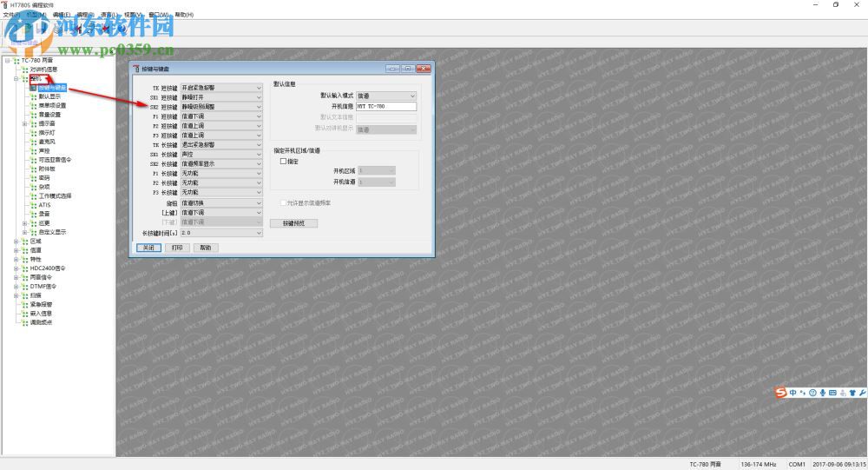868x470 pixels.
Task: Collapse the TC-780 两音 root node
Action: pyautogui.click(x=7, y=61)
